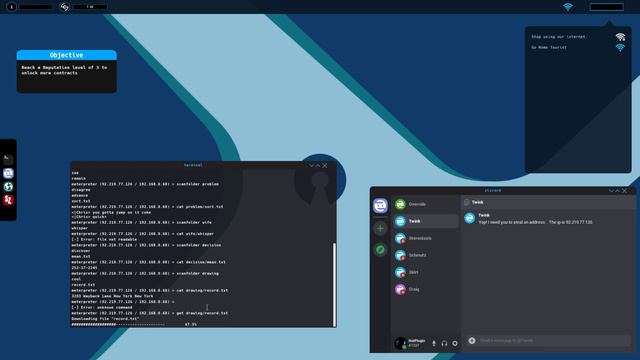Click the money amount field in top bar
This screenshot has height=360, width=640.
click(x=90, y=7)
